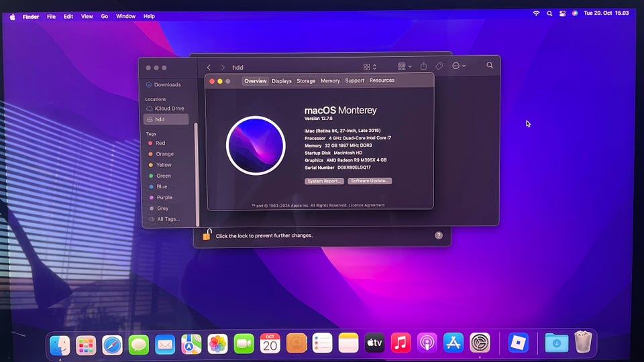Click the lock icon to prevent changes

[x=207, y=235]
